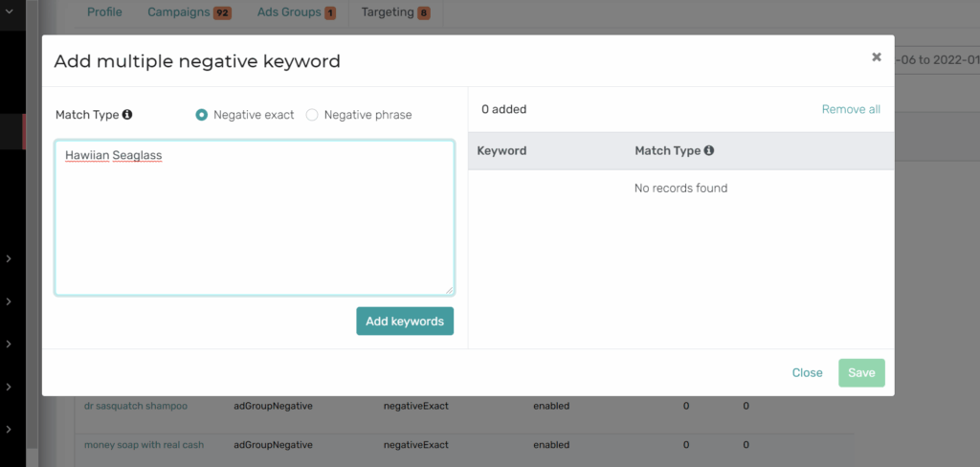Click the Match Type column header text
Screen dimensions: 980x467
pyautogui.click(x=667, y=150)
